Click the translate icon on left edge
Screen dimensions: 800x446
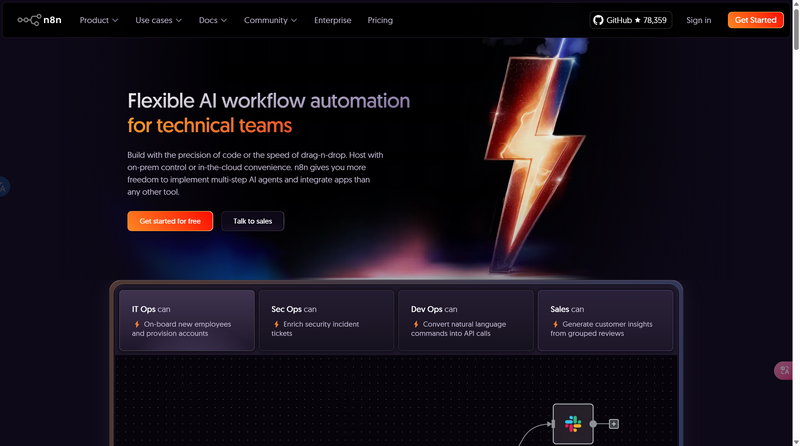point(3,187)
